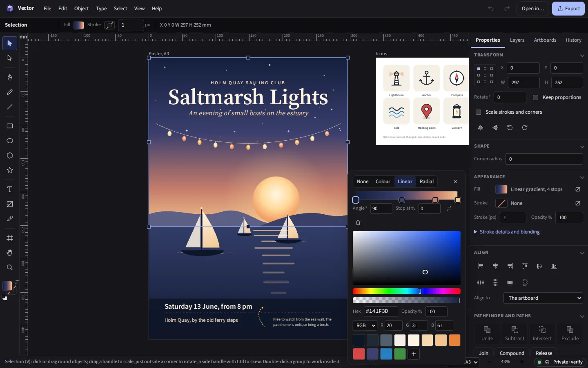Align horizontal centres icon
588x368 pixels.
pos(495,266)
